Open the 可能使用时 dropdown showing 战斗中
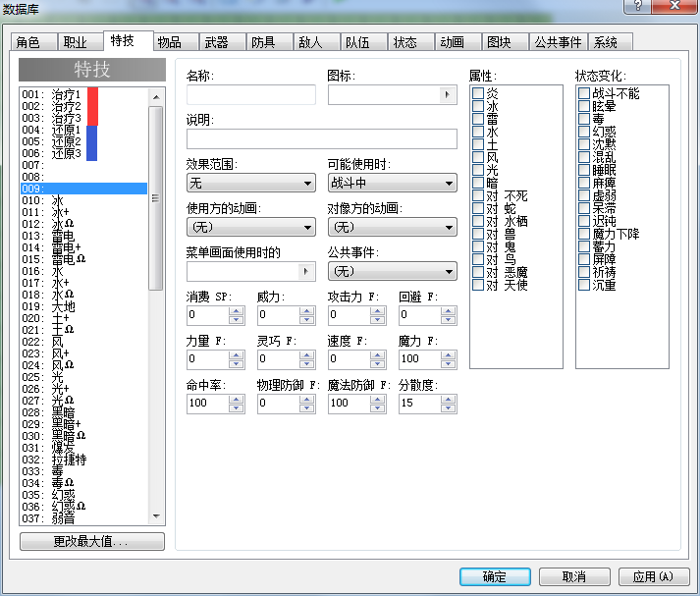 [393, 183]
